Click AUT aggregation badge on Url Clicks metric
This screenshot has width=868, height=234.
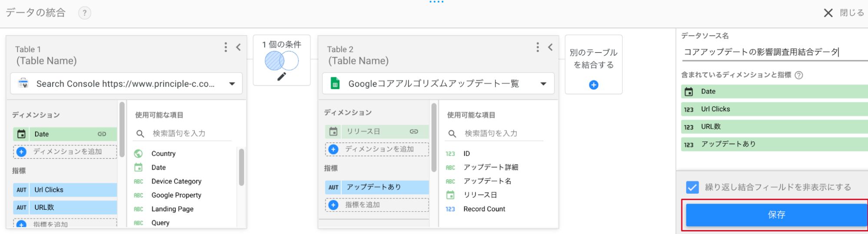[22, 190]
